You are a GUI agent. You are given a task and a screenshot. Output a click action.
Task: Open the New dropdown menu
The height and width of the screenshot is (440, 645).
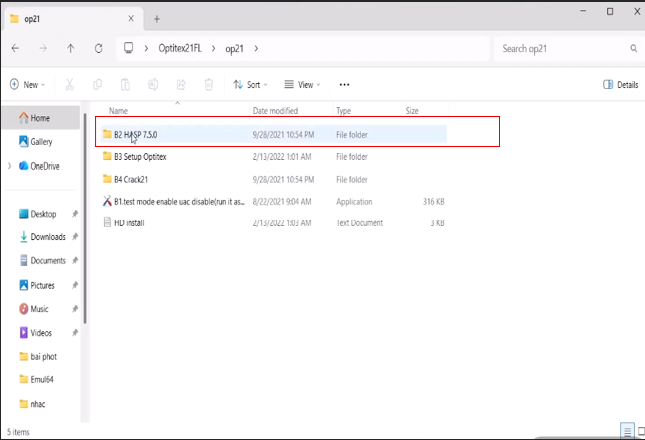[28, 85]
